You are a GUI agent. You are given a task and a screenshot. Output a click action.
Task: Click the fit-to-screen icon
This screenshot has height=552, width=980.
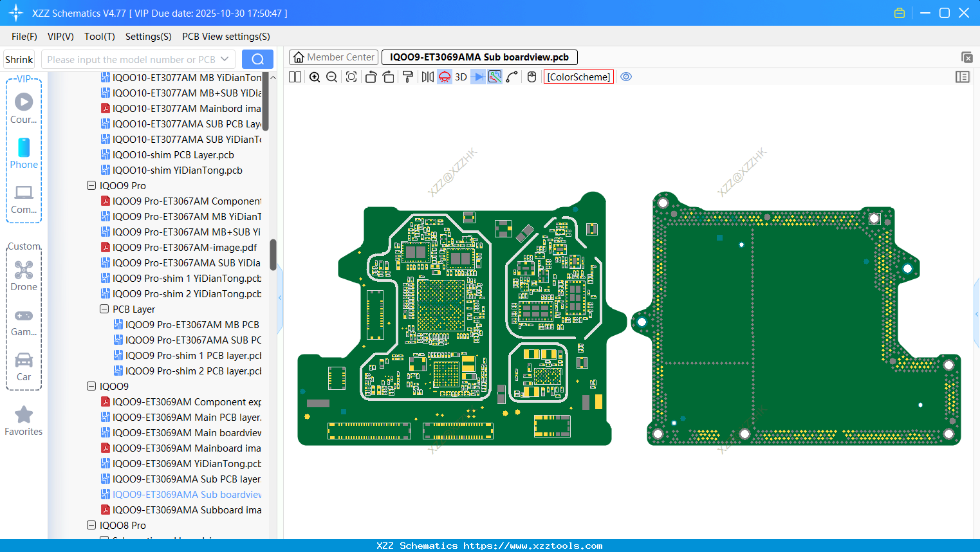351,77
